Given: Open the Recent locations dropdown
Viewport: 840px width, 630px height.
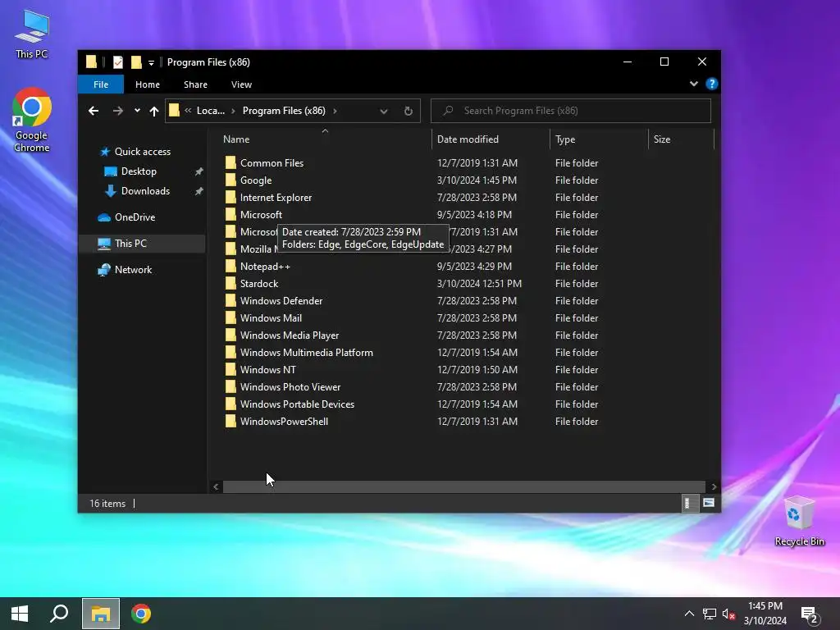Looking at the screenshot, I should pyautogui.click(x=137, y=111).
